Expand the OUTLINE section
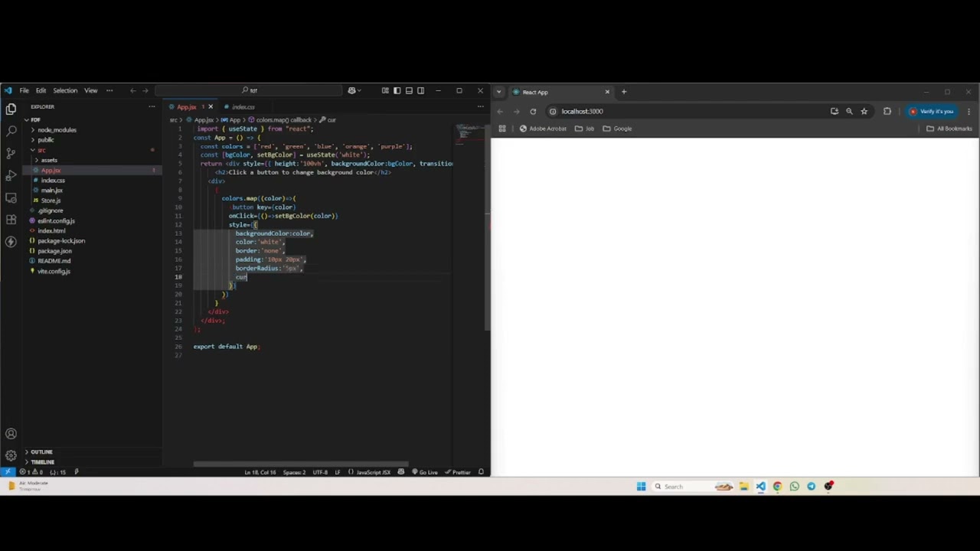Screen dimensions: 980x551 click(x=41, y=452)
